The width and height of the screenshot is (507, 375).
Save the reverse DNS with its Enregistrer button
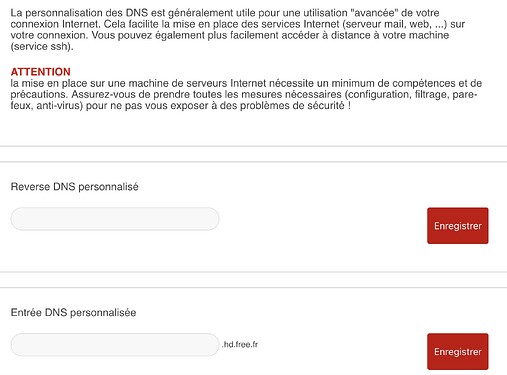[x=458, y=226]
